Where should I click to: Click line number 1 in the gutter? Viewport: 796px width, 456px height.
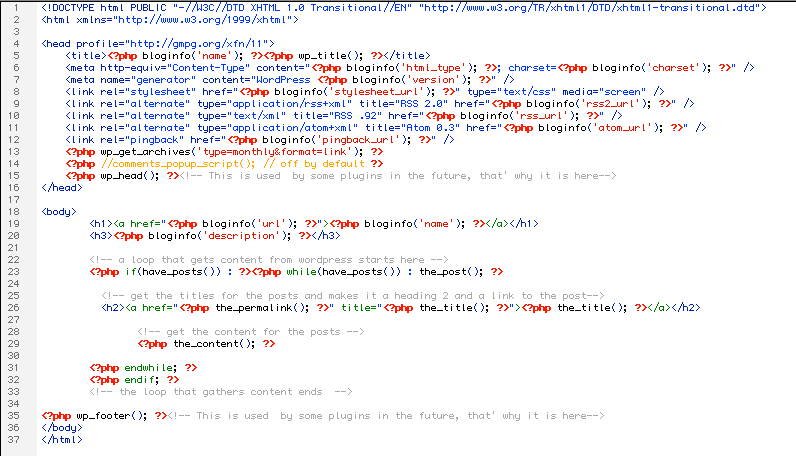pyautogui.click(x=16, y=7)
